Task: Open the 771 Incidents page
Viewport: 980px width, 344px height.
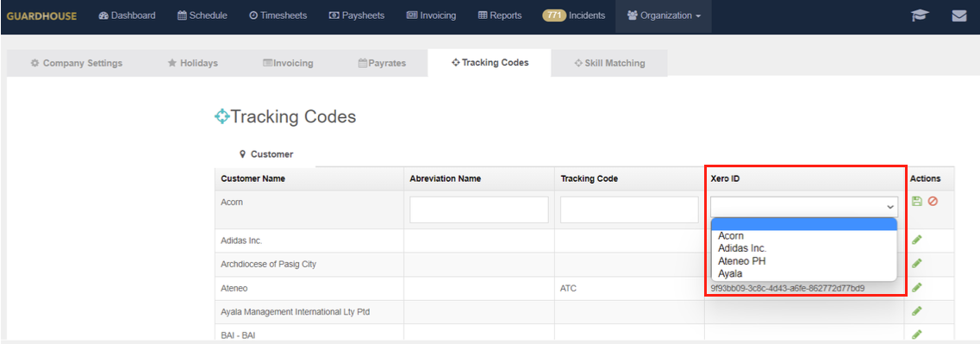Action: [574, 16]
